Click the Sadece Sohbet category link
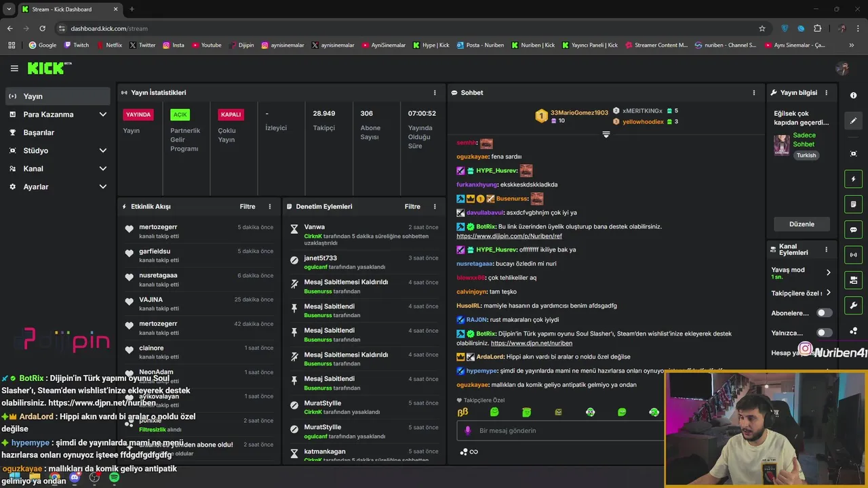The image size is (868, 488). [804, 140]
